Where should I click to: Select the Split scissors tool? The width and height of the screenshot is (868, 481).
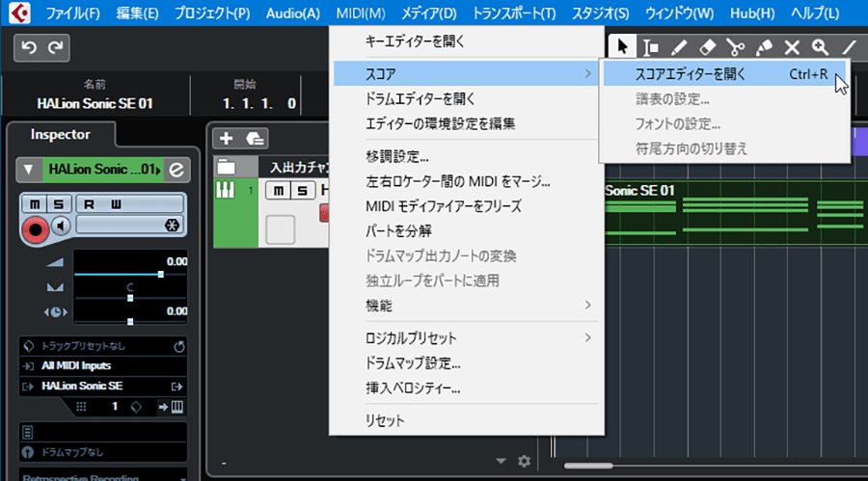tap(735, 47)
